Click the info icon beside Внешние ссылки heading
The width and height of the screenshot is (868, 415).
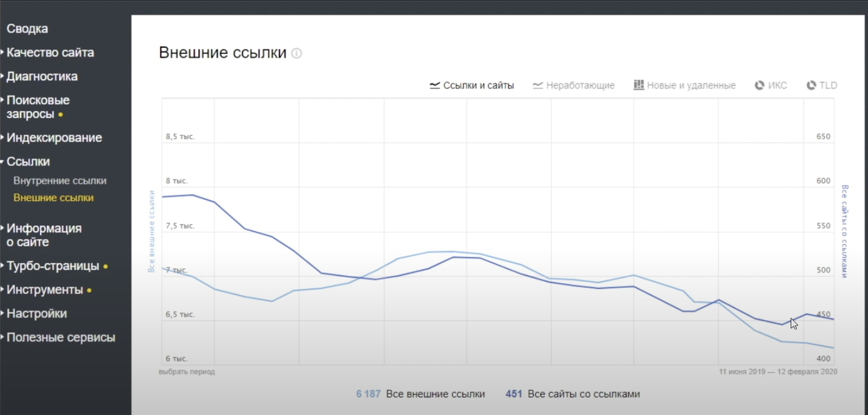click(296, 54)
